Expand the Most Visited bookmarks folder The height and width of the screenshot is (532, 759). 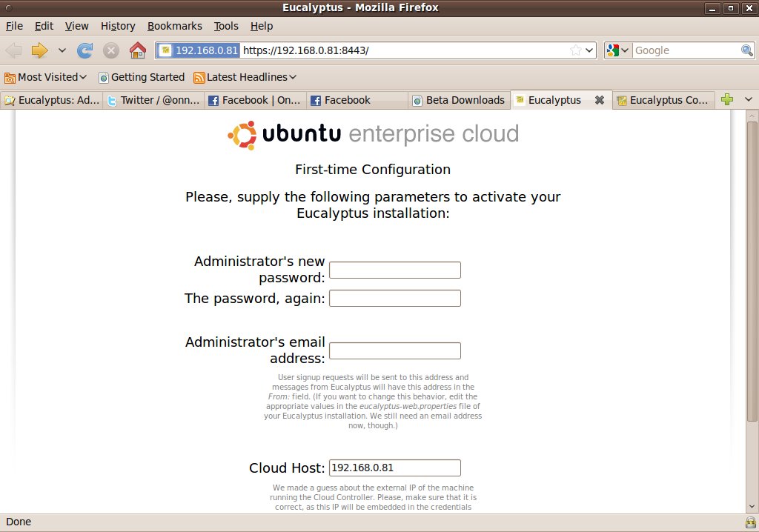coord(45,78)
